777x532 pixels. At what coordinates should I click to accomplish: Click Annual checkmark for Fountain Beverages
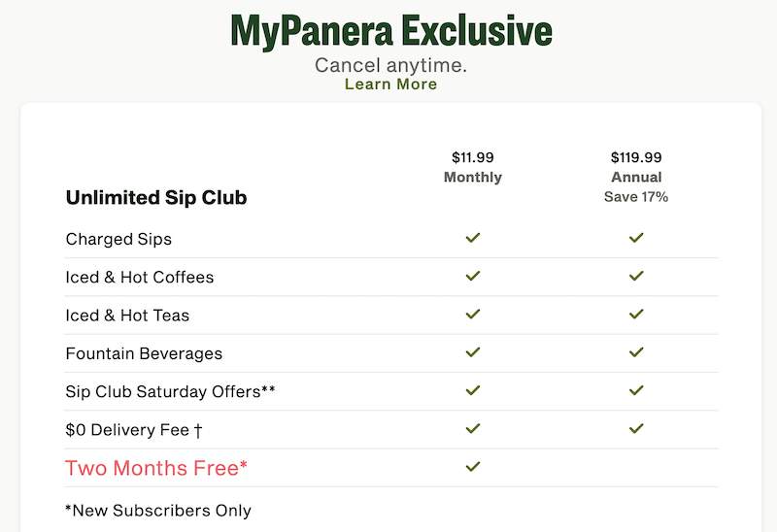coord(636,352)
